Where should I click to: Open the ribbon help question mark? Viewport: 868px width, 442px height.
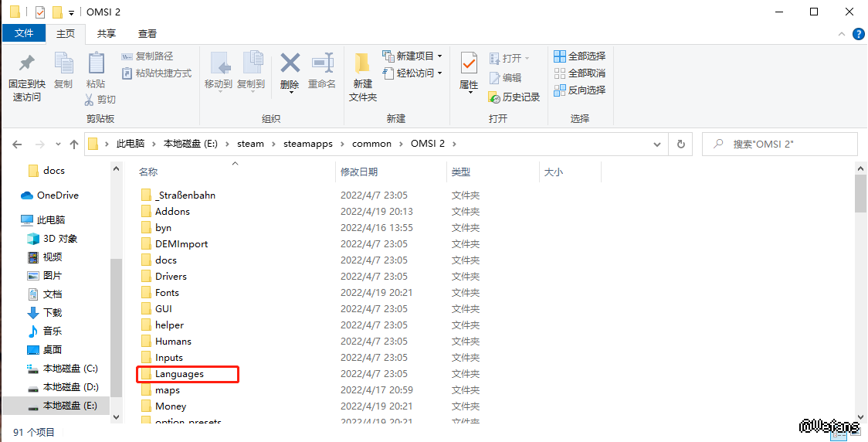click(x=857, y=34)
